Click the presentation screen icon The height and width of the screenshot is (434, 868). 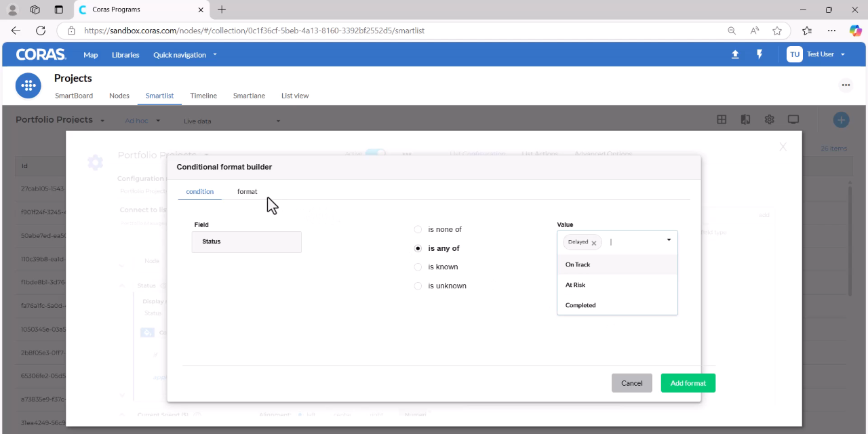(793, 119)
